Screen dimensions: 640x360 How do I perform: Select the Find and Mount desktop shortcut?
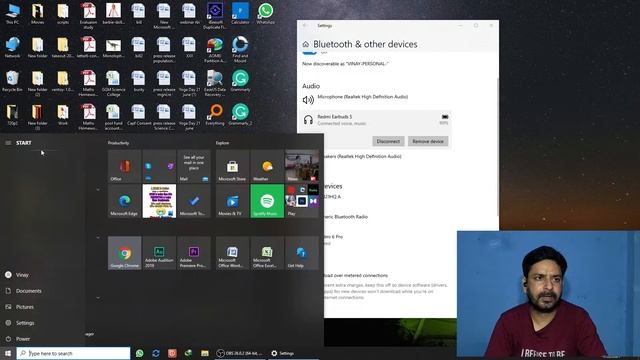pyautogui.click(x=240, y=49)
